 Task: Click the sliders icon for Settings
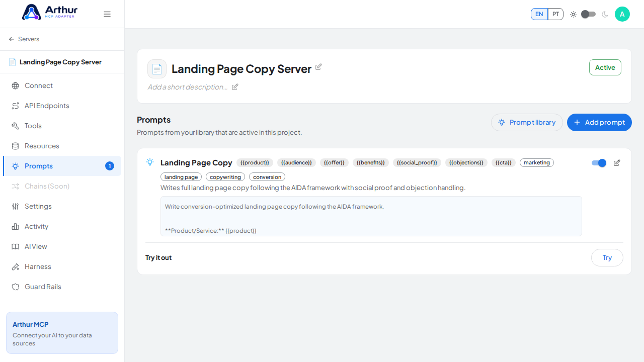15,206
